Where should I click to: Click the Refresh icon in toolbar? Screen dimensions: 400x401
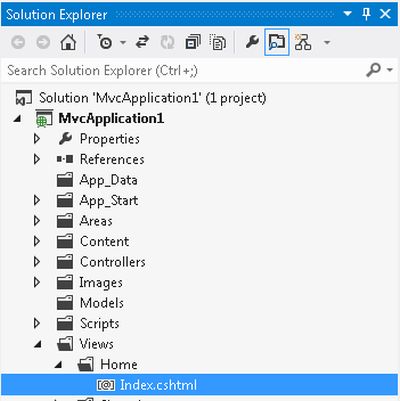click(x=167, y=42)
